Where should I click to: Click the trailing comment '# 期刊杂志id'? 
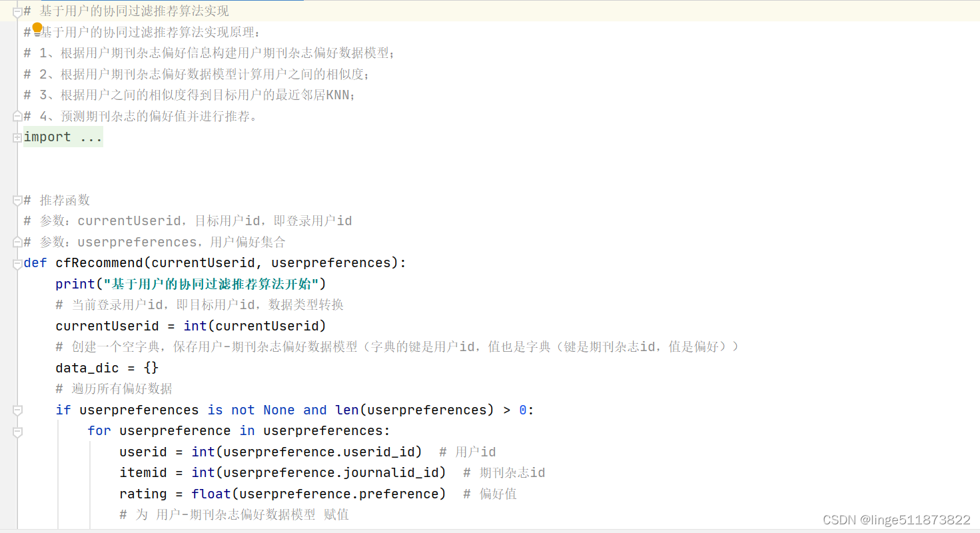(x=504, y=473)
